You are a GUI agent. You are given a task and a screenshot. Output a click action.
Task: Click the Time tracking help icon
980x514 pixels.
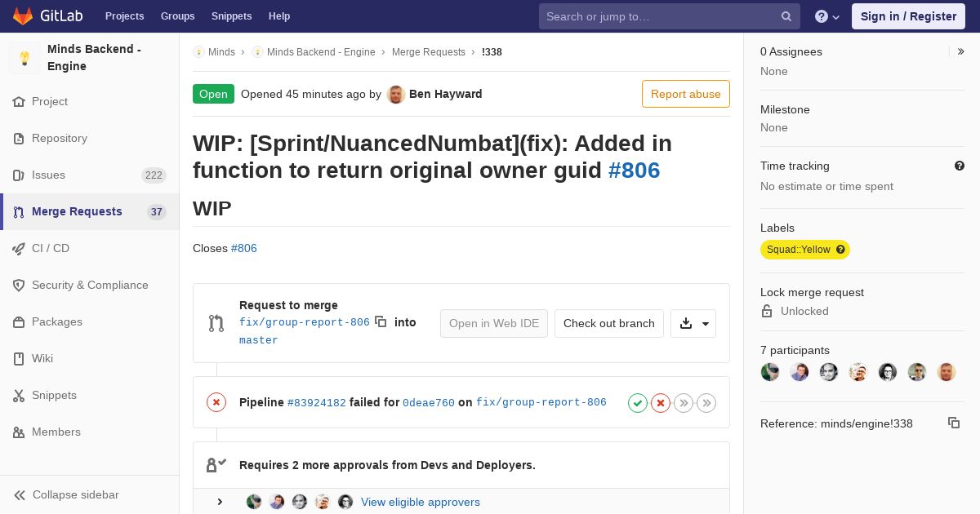pos(960,166)
